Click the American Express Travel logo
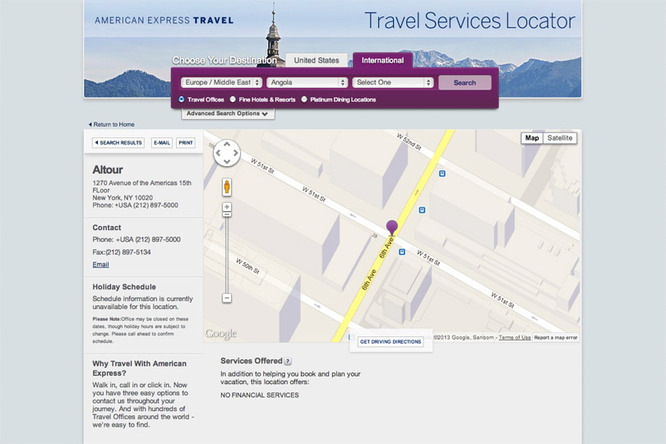 164,20
